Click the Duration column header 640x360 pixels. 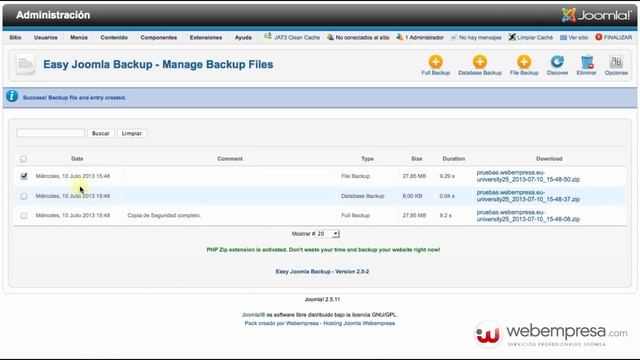(x=453, y=159)
